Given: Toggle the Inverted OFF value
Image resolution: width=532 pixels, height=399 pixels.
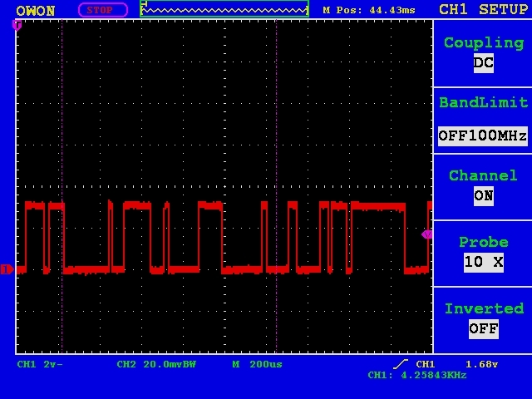Looking at the screenshot, I should click(484, 328).
